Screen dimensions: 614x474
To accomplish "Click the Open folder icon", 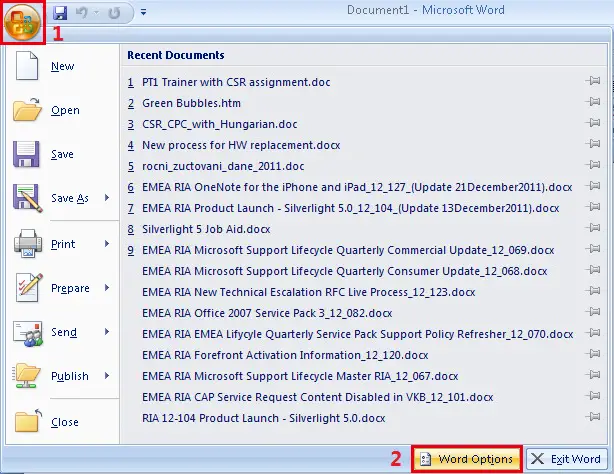I will pos(27,109).
